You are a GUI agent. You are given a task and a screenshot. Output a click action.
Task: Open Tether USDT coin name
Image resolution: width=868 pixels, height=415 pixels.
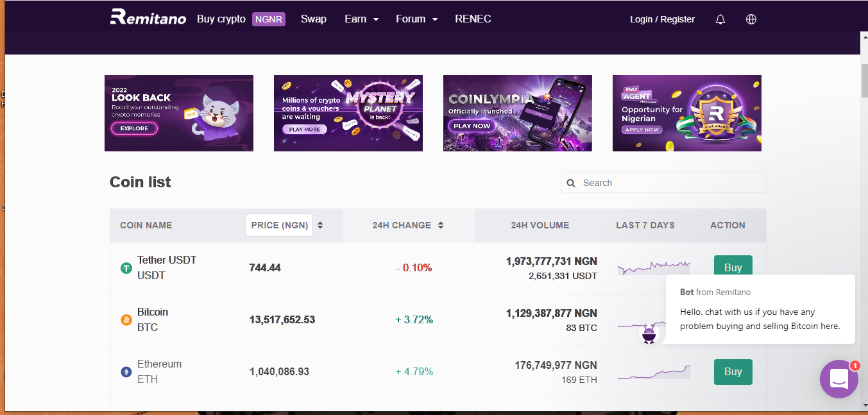(x=167, y=260)
